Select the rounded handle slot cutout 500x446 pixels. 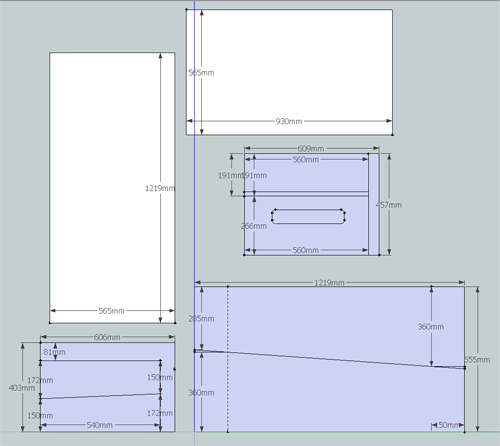pos(308,216)
